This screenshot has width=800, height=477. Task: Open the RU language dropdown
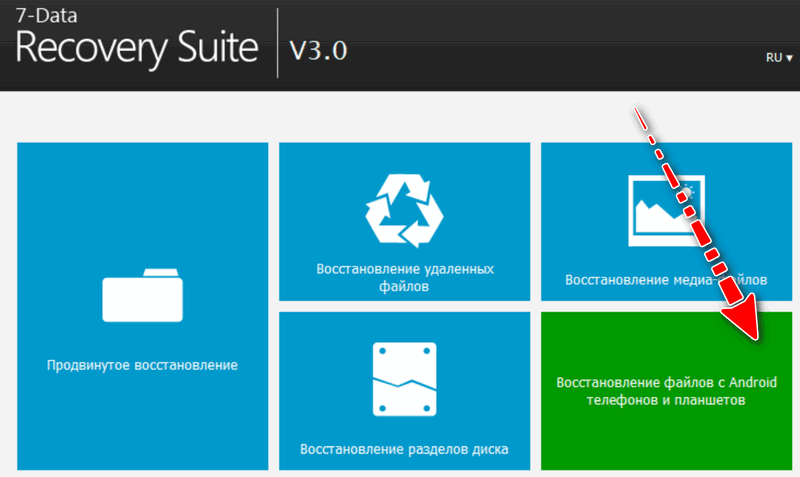[x=779, y=58]
